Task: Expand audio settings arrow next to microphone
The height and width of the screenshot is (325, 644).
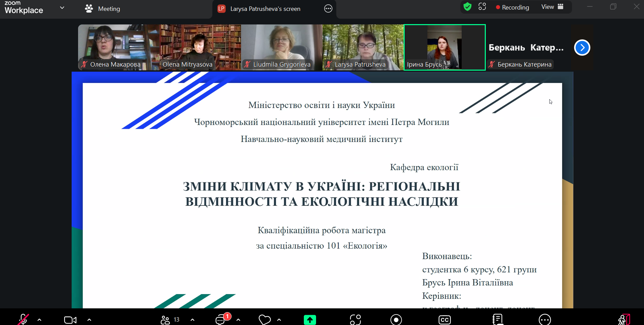Action: coord(39,320)
